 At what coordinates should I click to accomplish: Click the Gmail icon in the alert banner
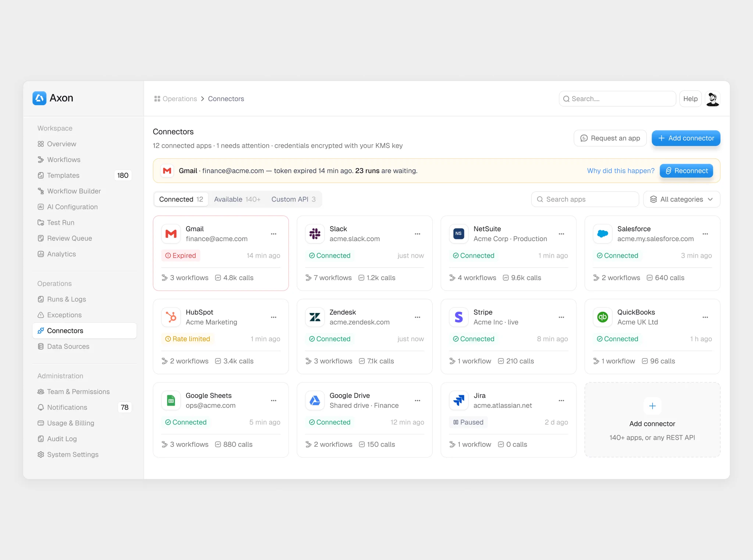167,171
